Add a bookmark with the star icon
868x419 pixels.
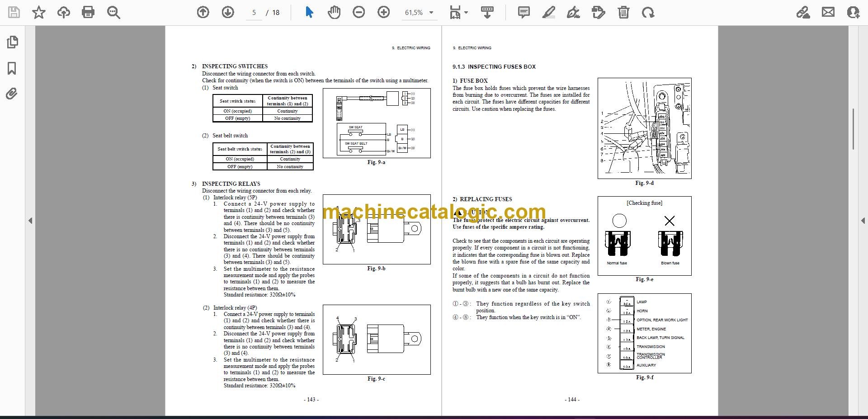(39, 12)
